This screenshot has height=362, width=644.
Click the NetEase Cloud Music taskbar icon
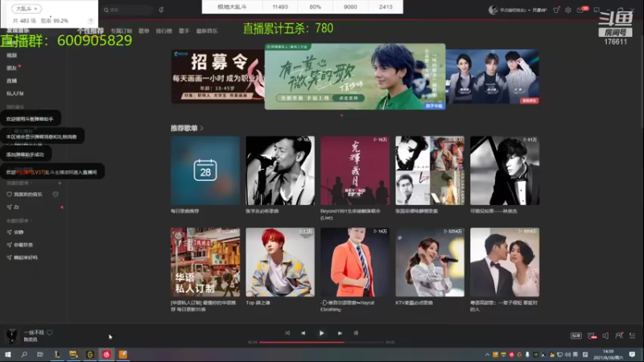tap(106, 354)
